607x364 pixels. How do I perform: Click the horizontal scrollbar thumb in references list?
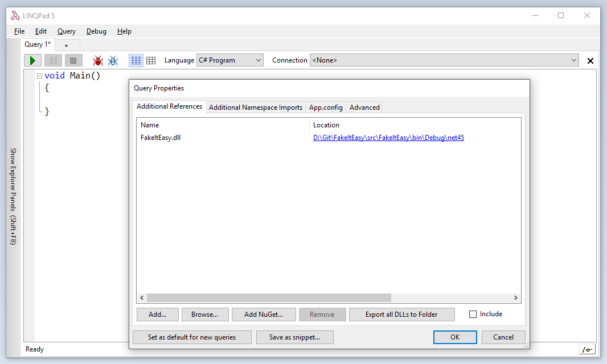tap(269, 297)
